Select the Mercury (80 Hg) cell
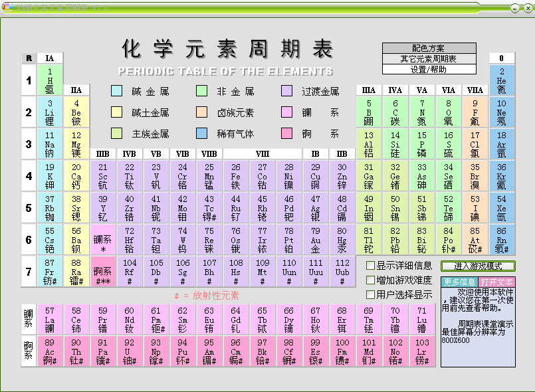This screenshot has width=535, height=392. coord(342,240)
